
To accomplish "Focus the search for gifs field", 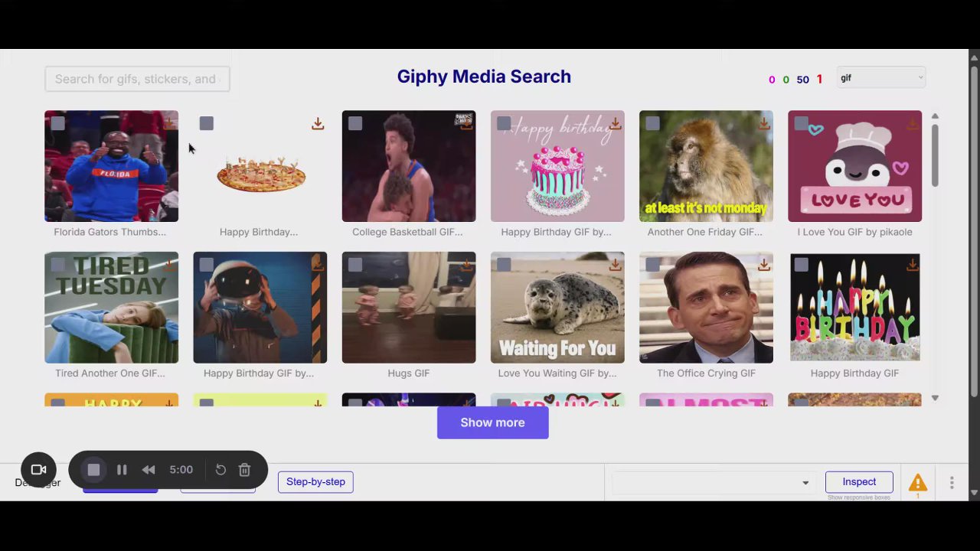I will pos(137,79).
